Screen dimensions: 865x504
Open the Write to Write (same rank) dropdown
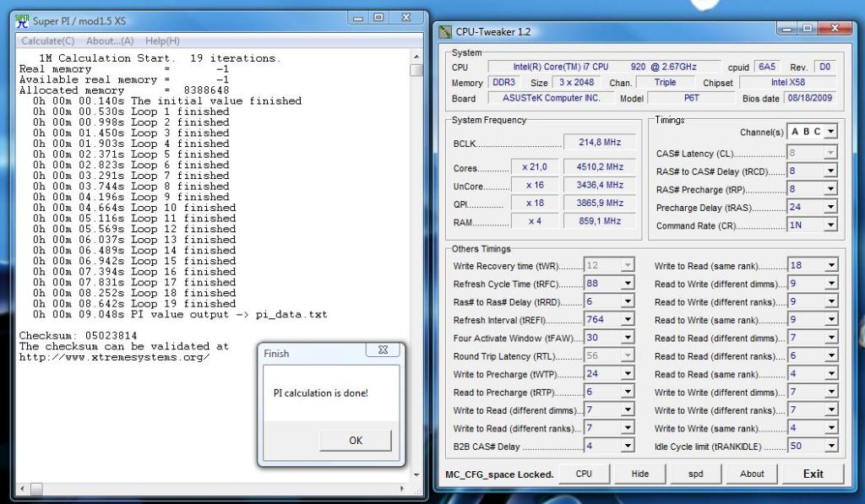(831, 428)
